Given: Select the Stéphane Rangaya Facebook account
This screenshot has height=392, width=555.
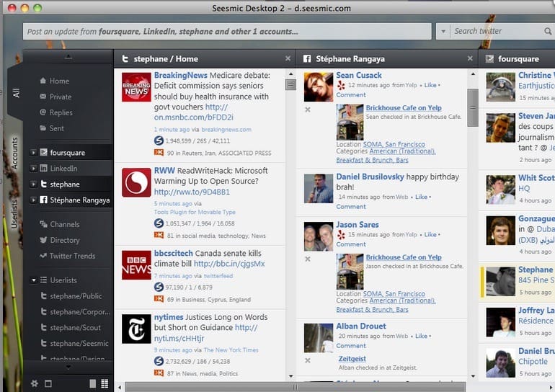Looking at the screenshot, I should coord(79,200).
